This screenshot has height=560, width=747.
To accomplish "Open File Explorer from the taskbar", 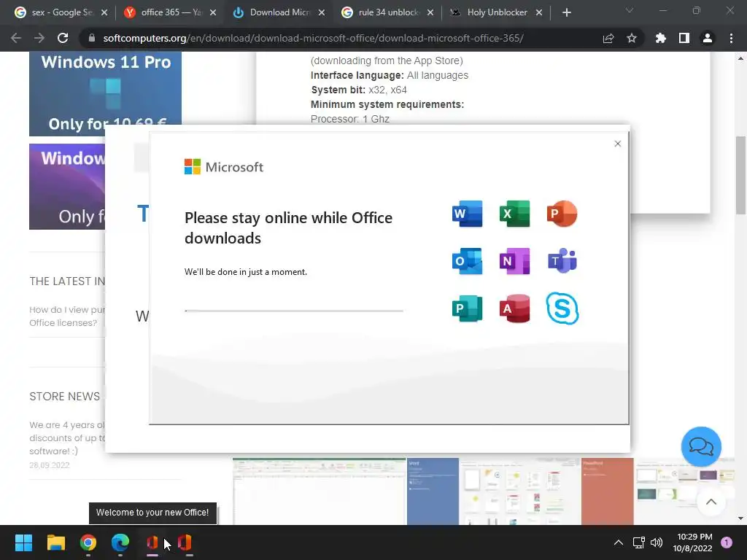I will tap(55, 542).
